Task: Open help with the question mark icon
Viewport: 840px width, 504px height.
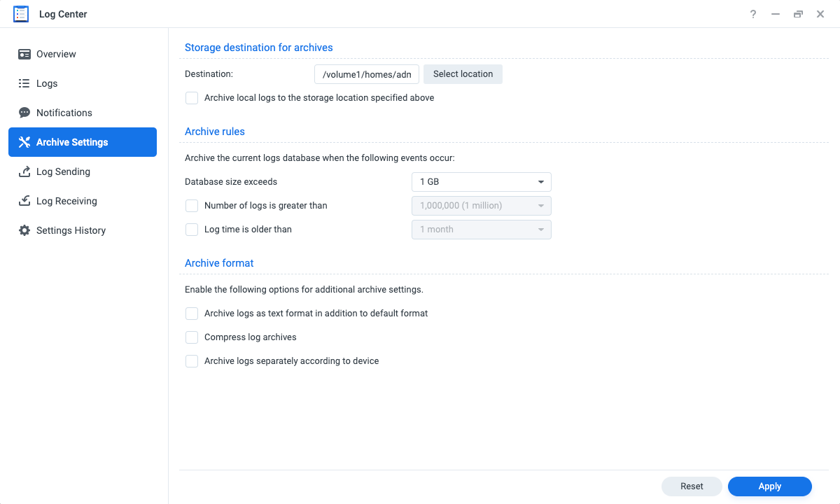Action: click(x=753, y=14)
